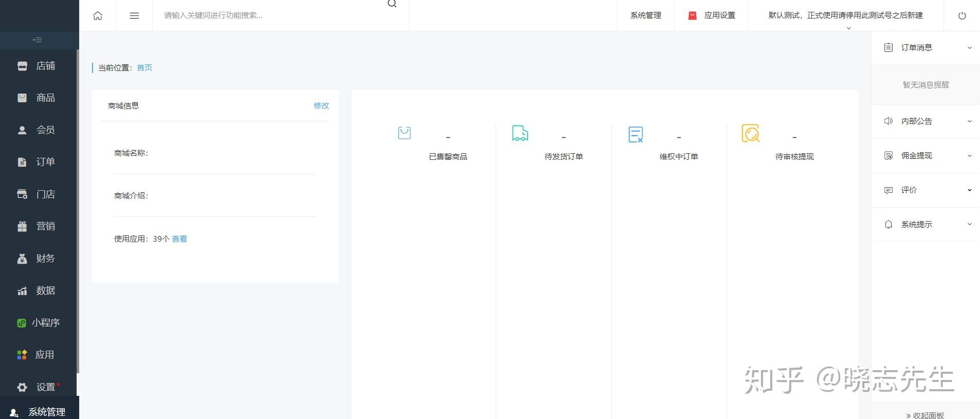Click the 数据 chart icon

click(22, 291)
